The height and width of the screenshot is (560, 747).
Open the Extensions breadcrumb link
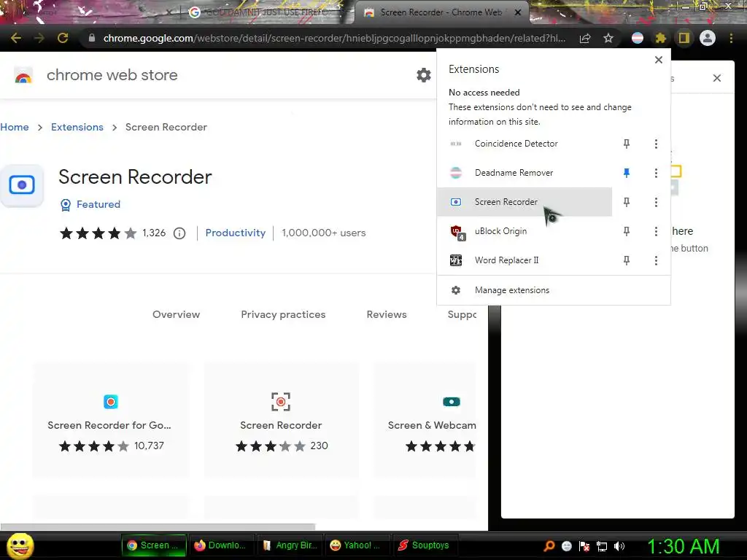(x=77, y=127)
